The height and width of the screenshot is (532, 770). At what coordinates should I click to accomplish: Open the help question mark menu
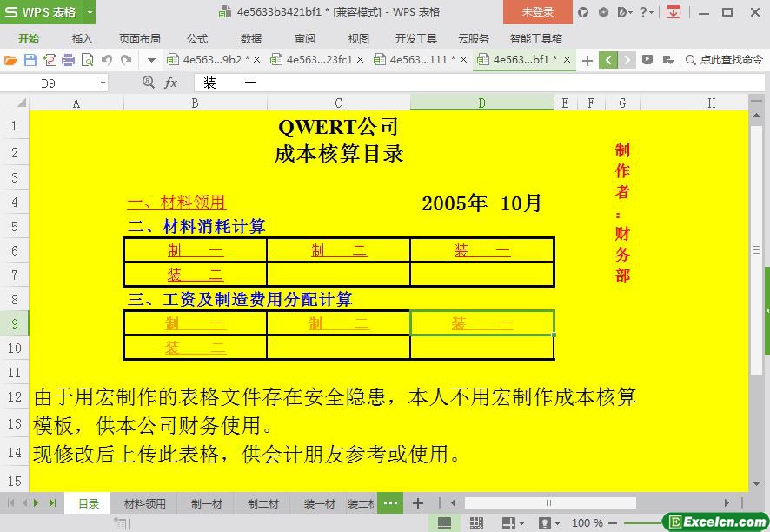pyautogui.click(x=646, y=12)
